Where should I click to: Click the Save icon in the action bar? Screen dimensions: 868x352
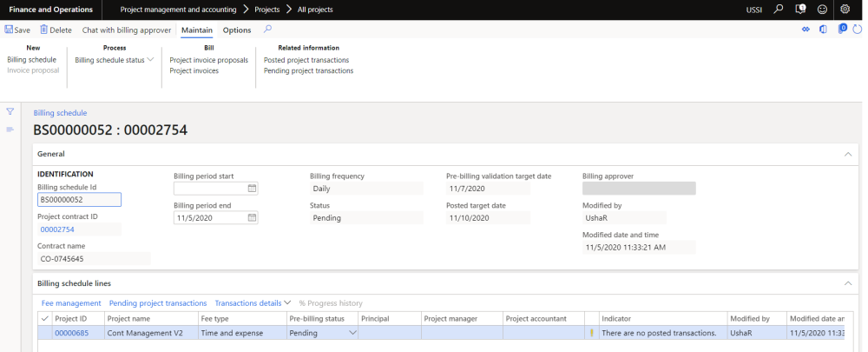(10, 30)
